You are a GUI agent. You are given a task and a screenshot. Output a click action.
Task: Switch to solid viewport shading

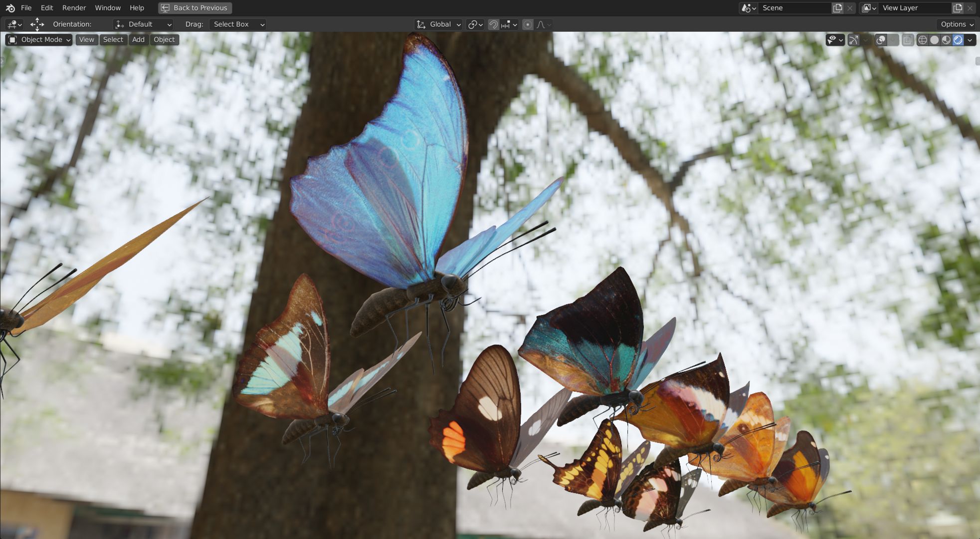[934, 40]
